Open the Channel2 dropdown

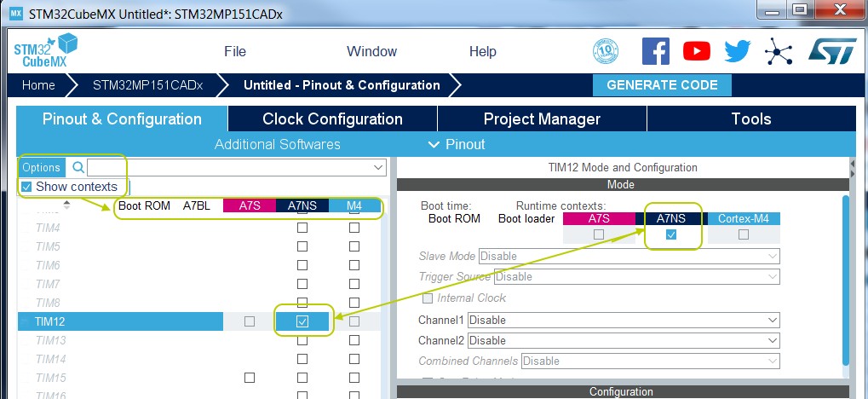(x=624, y=340)
